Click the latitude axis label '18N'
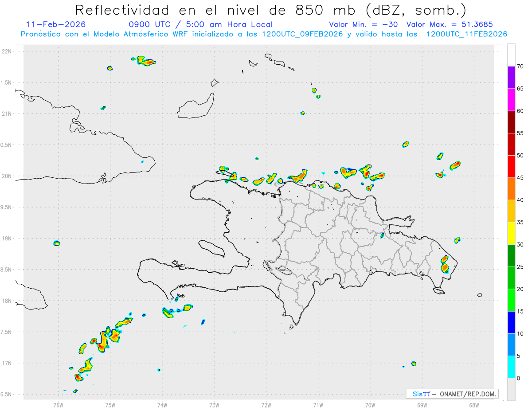The height and width of the screenshot is (411, 532). coord(8,301)
